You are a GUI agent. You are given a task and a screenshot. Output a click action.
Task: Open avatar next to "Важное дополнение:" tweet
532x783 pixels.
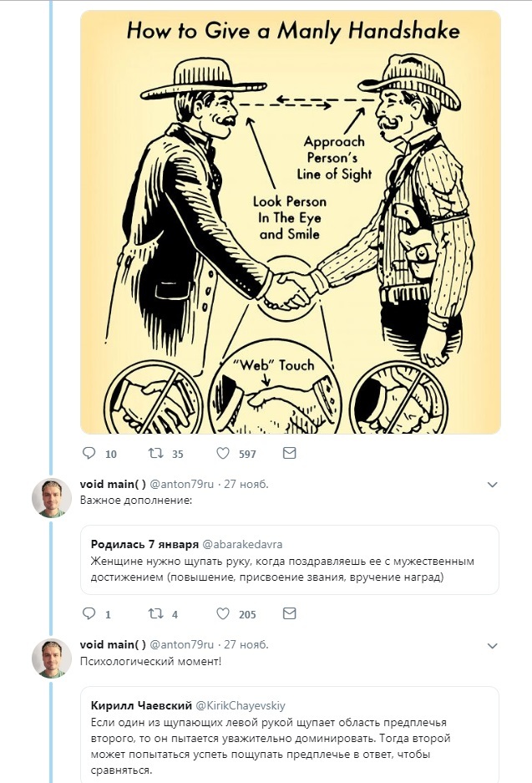pos(51,499)
